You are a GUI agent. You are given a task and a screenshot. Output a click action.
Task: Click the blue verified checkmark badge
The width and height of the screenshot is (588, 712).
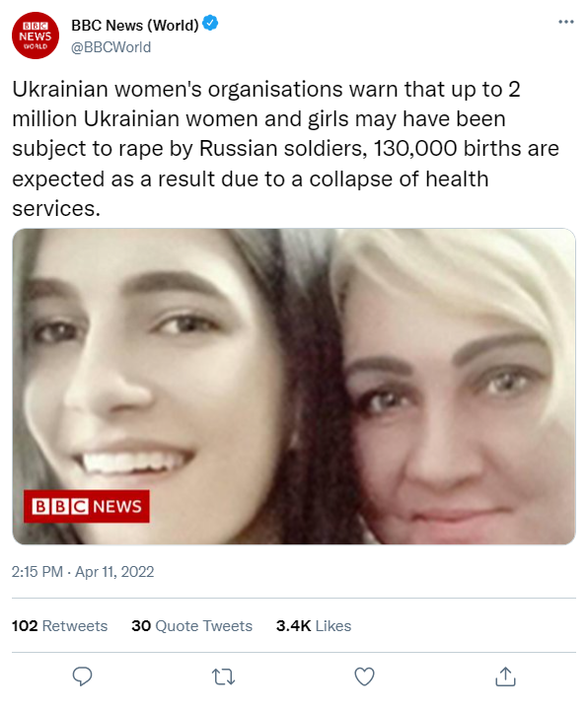tap(210, 23)
